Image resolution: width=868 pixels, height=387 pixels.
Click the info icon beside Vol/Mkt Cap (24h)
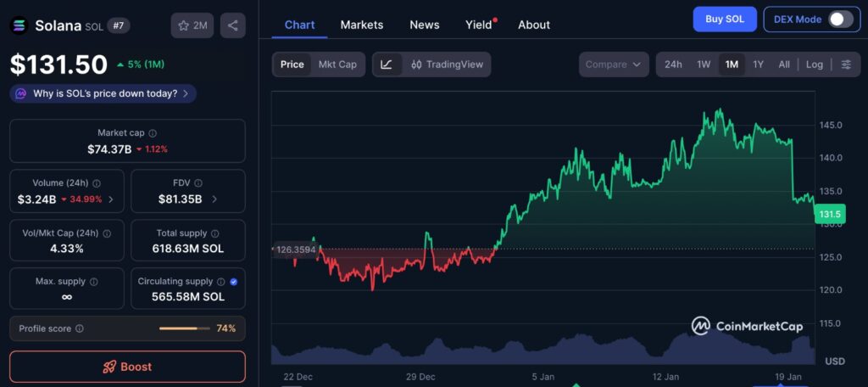[x=107, y=233]
